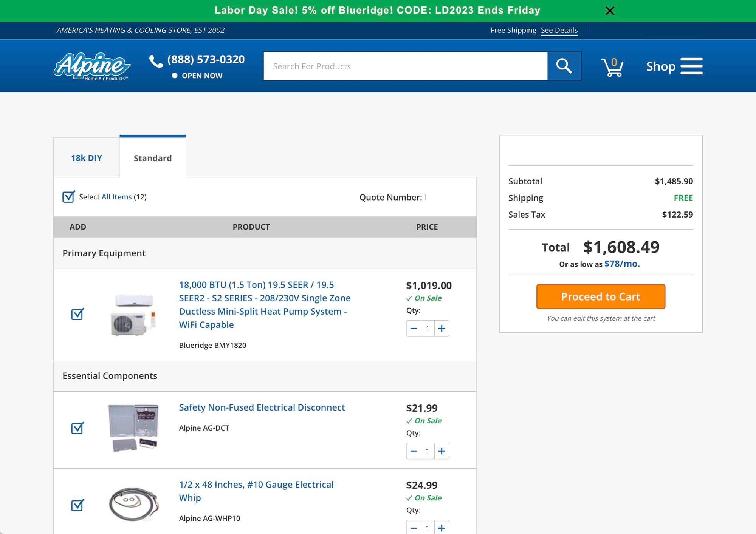Screen dimensions: 756x534
Task: Click the Total $1,608.49 amount
Action: (621, 247)
